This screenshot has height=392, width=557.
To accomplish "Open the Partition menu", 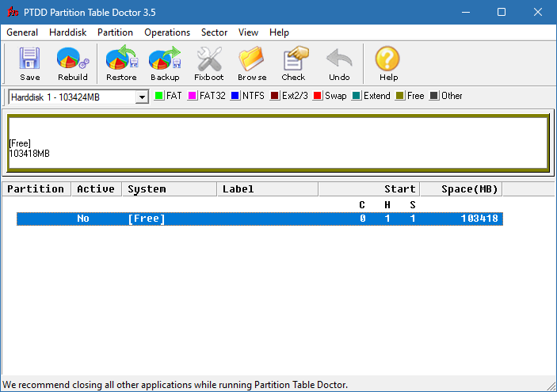I will tap(115, 32).
